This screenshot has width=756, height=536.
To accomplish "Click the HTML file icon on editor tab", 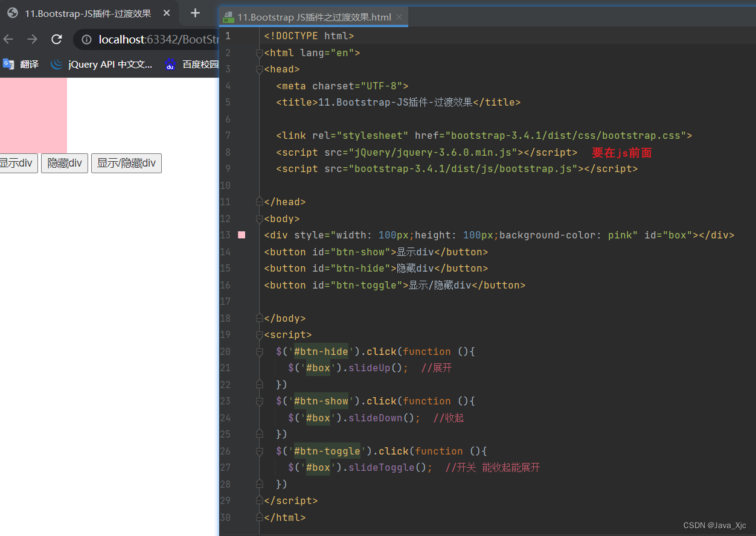I will pos(229,18).
